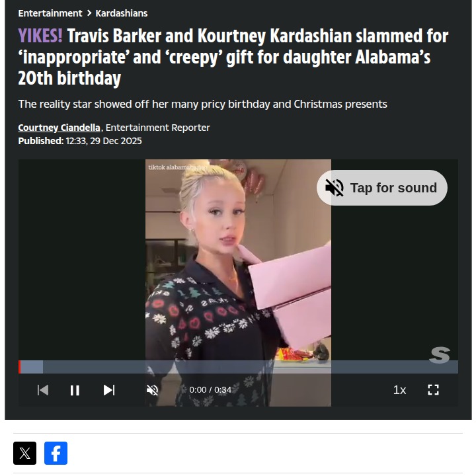Click the 0:00 / 0:34 time display
Image resolution: width=476 pixels, height=476 pixels.
tap(210, 390)
